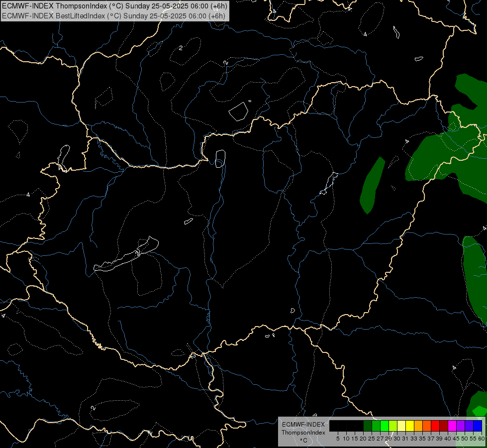The height and width of the screenshot is (448, 487).
Task: Select the purple 45–50 legend swatch
Action: [461, 426]
